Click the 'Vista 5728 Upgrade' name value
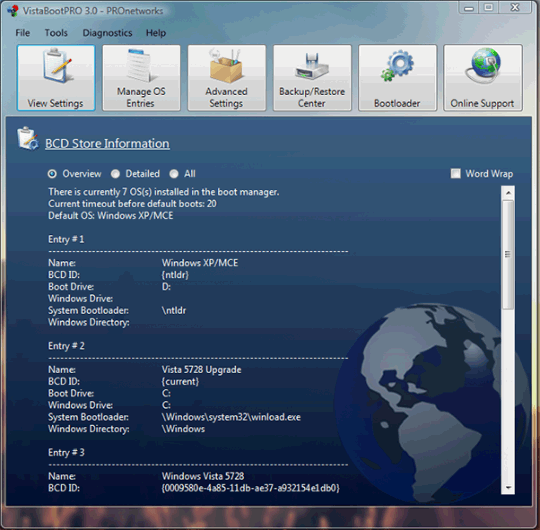 click(x=201, y=370)
